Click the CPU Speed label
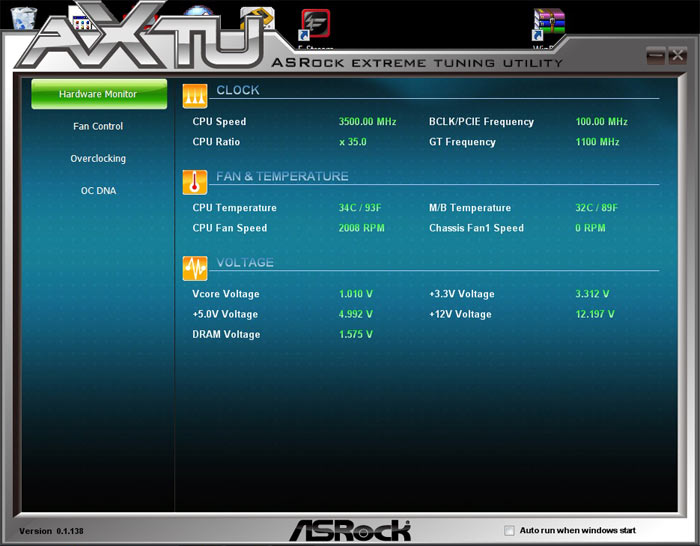 [219, 121]
